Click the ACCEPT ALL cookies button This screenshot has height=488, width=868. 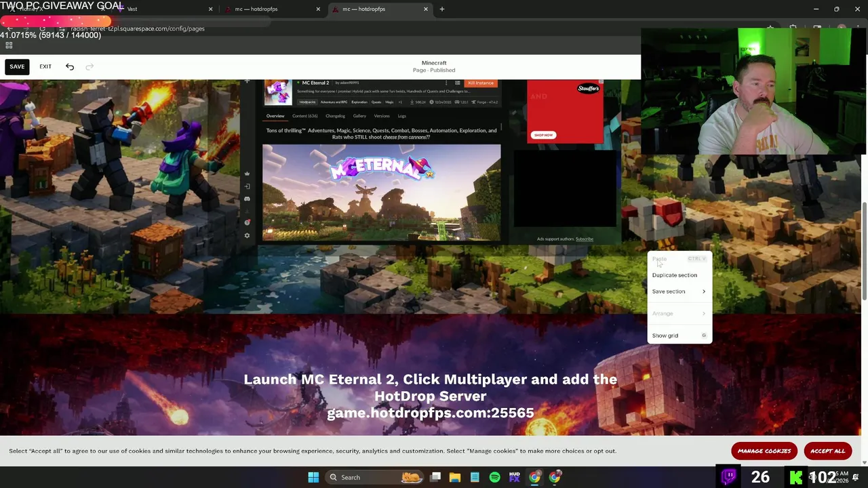coord(827,451)
